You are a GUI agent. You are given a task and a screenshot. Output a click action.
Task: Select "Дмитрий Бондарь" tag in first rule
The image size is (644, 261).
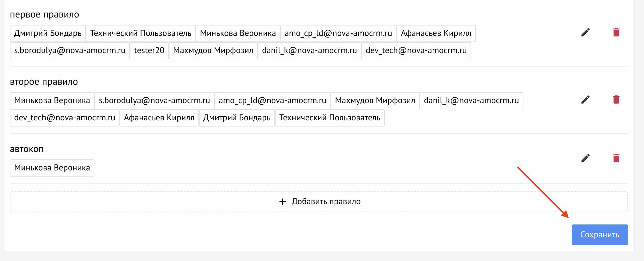point(48,33)
